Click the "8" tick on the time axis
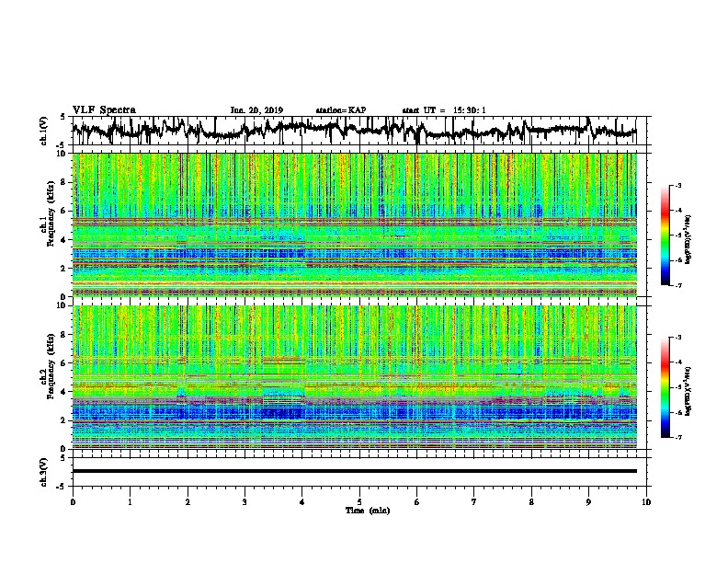728x563 pixels. (531, 502)
